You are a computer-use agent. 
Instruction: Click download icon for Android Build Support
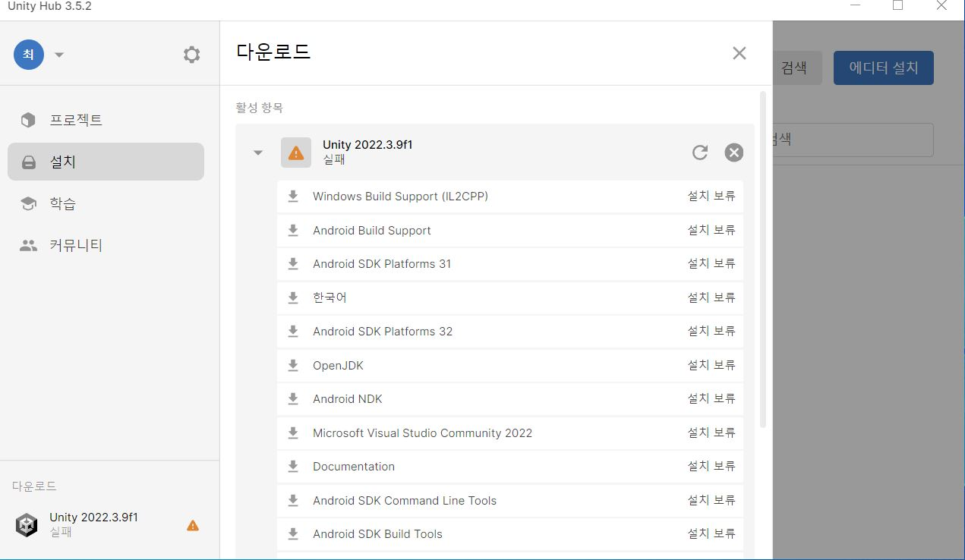pos(293,231)
